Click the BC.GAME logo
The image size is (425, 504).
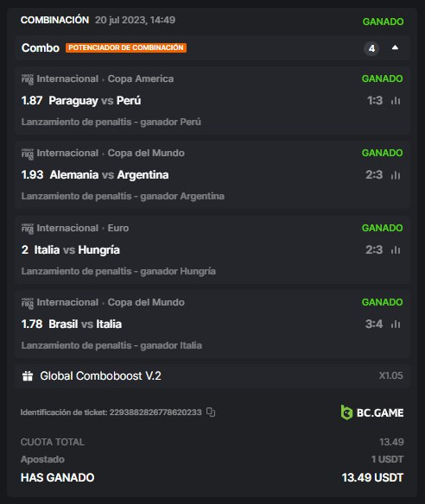pos(372,413)
